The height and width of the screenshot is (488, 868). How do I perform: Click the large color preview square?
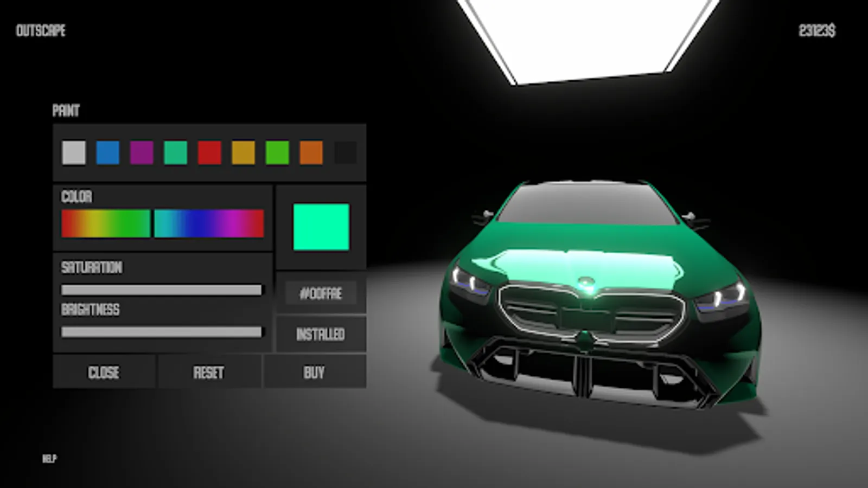coord(322,228)
